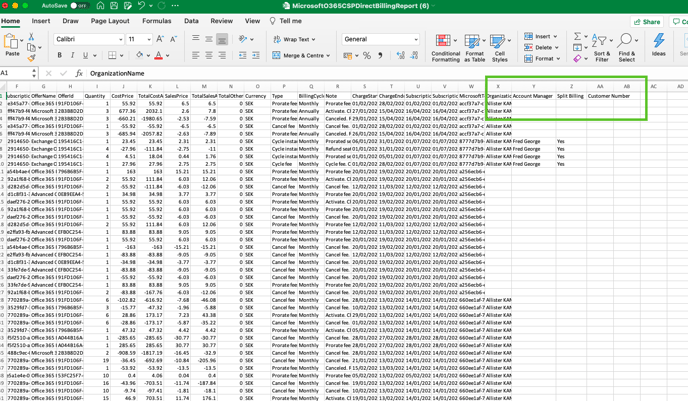Viewport: 688px width, 401px height.
Task: Open Sort & Filter options
Action: pos(602,48)
